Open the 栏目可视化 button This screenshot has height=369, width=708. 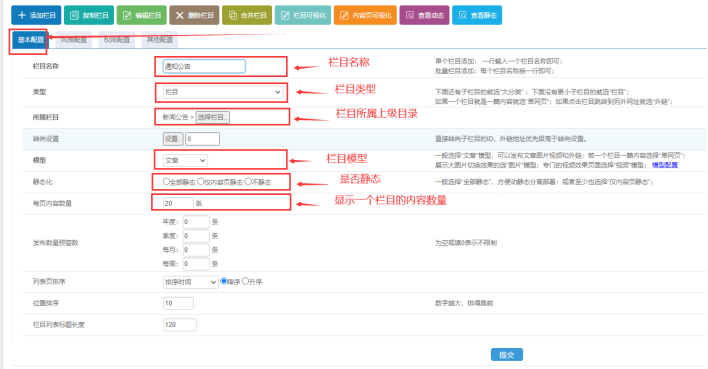(303, 15)
